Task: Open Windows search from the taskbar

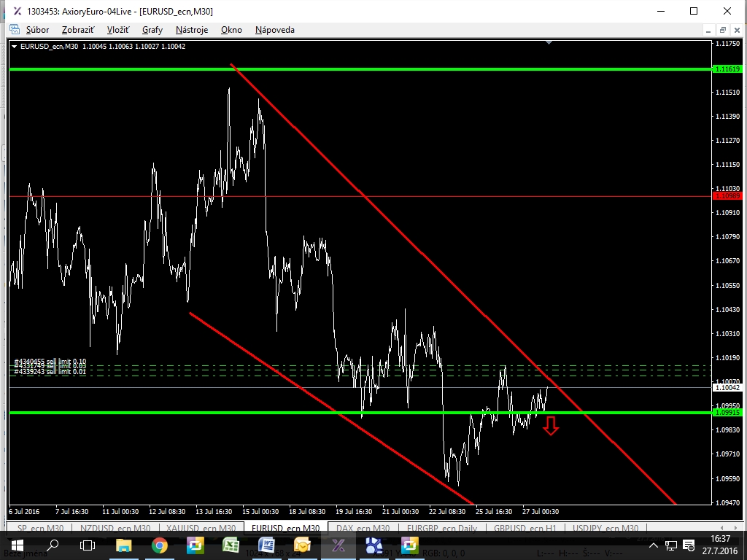Action: (53, 545)
